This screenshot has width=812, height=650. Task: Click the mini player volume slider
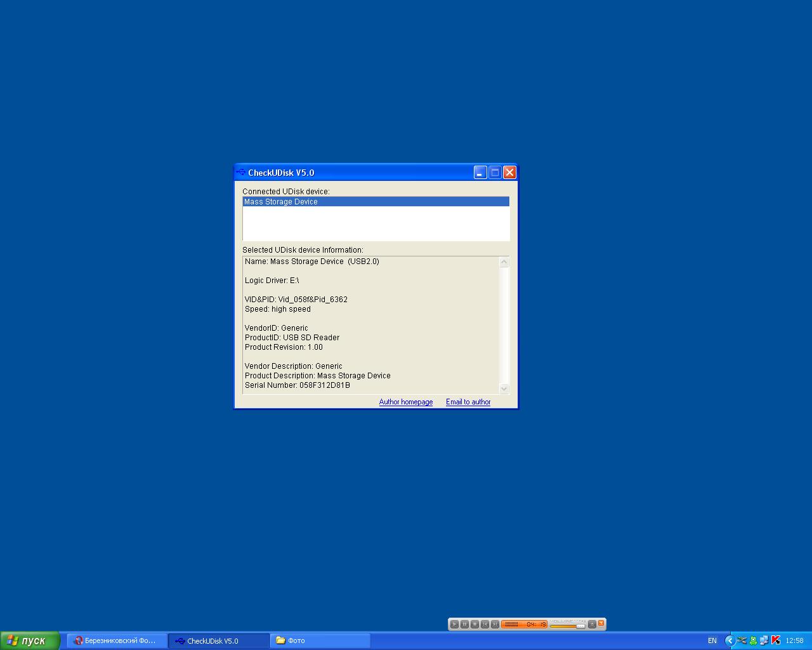pyautogui.click(x=567, y=627)
